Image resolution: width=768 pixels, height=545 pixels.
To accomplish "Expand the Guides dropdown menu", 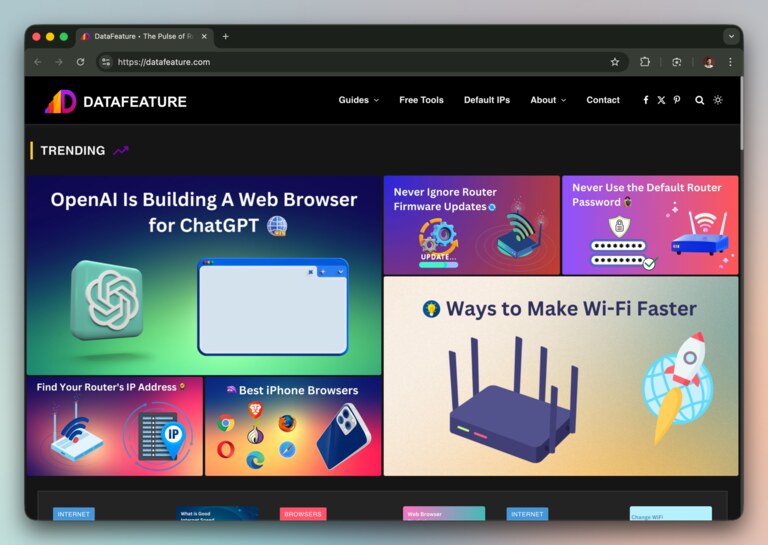I will click(359, 100).
